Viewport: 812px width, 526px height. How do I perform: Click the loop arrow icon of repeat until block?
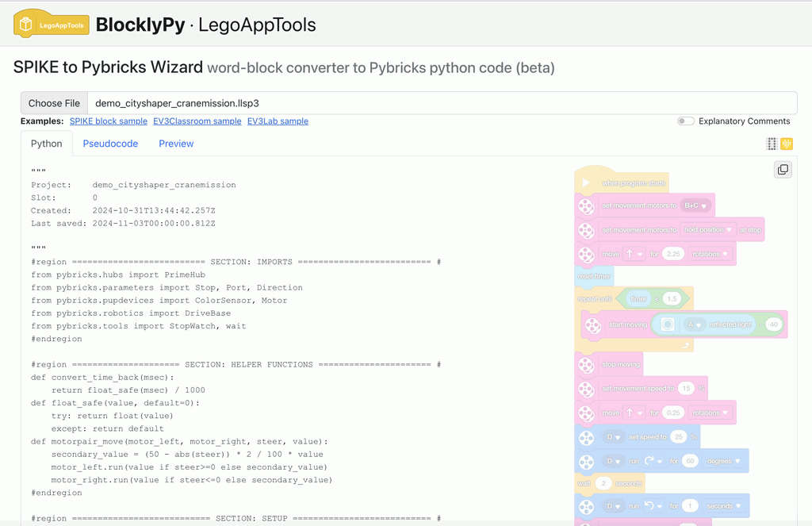686,345
